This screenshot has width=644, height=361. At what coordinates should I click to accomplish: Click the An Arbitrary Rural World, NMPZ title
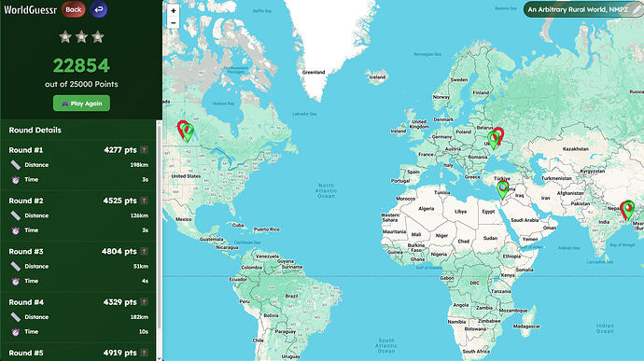pos(577,9)
